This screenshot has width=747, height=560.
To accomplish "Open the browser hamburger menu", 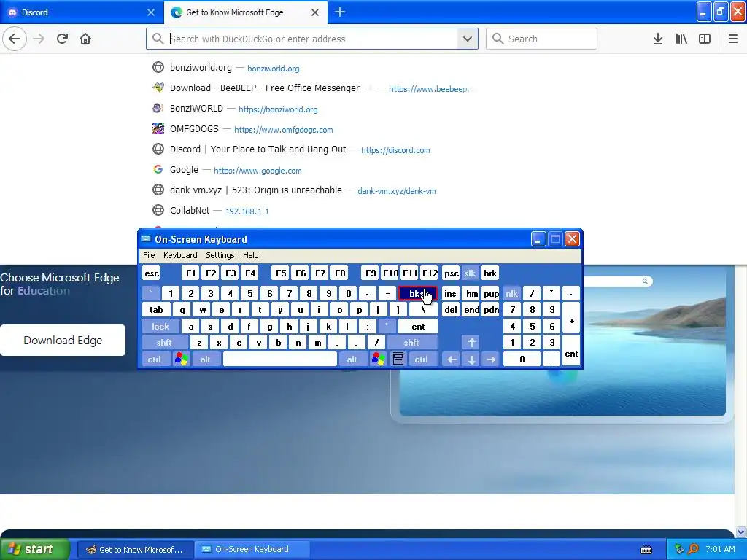I will [x=733, y=39].
